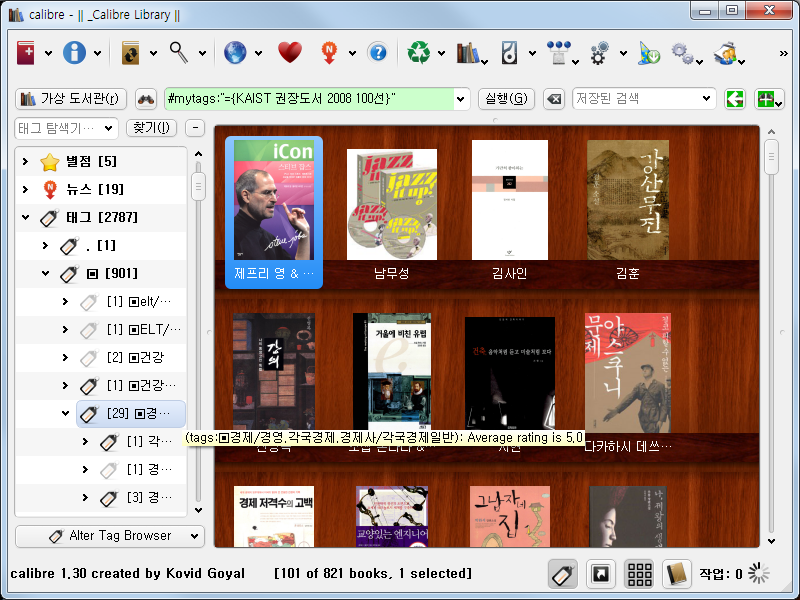Open the 저장된 검색 dropdown
Image resolution: width=800 pixels, height=600 pixels.
707,98
